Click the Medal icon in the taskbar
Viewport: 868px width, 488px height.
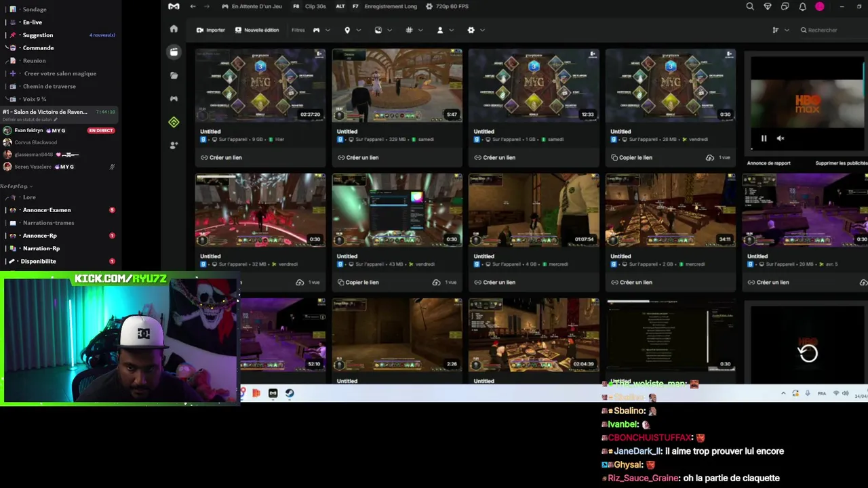pyautogui.click(x=273, y=393)
